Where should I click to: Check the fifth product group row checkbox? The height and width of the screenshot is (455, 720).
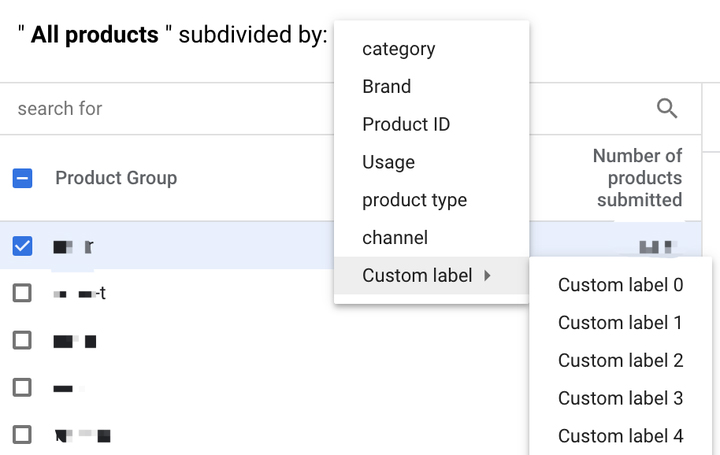22,434
